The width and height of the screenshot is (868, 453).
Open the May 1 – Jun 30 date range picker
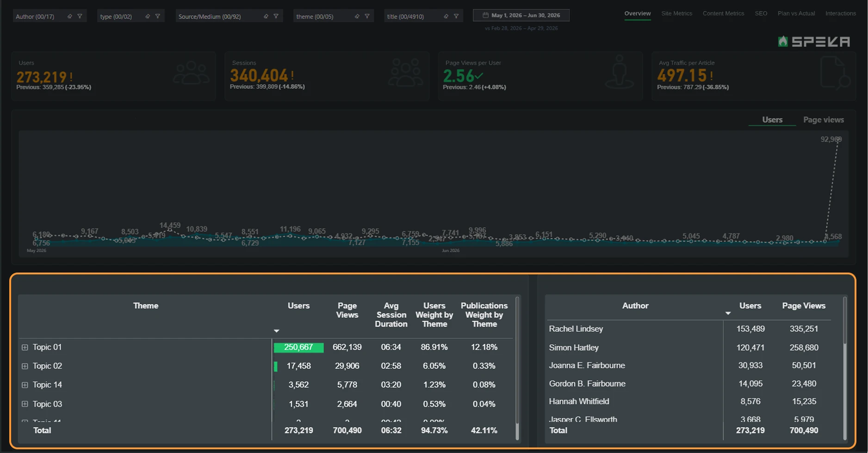(521, 15)
